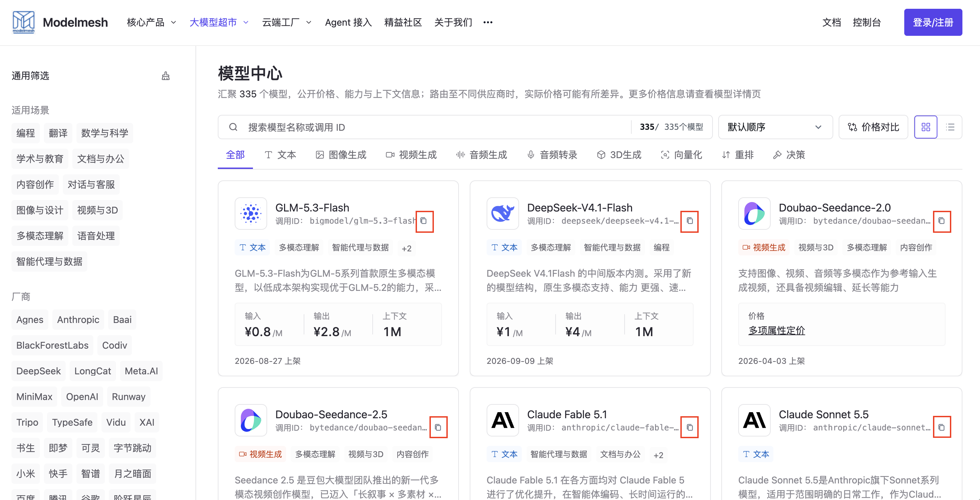Expand the 云端工厂 navigation dropdown

286,22
